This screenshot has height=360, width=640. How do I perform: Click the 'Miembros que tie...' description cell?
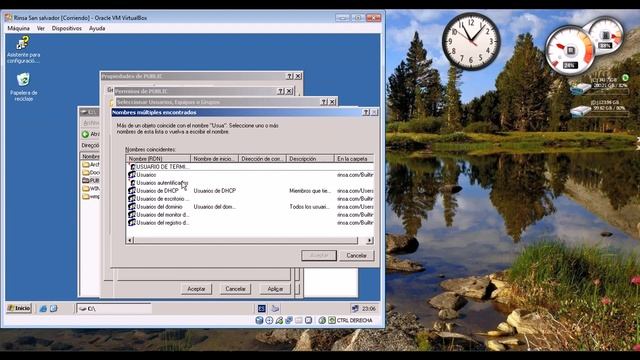point(310,191)
